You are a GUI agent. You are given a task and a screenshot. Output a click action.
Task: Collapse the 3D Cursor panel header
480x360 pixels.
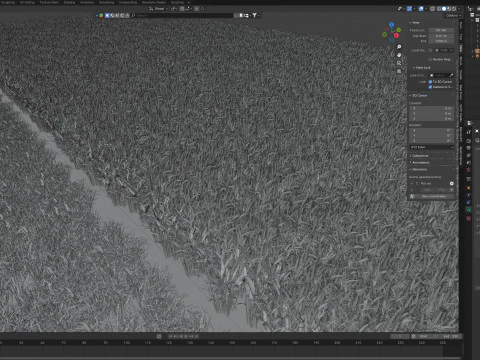pyautogui.click(x=419, y=95)
